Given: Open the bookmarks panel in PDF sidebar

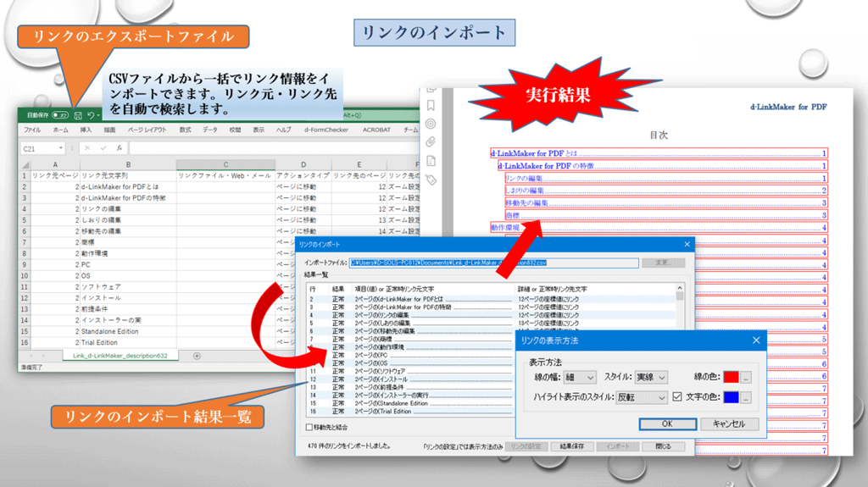Looking at the screenshot, I should (431, 105).
